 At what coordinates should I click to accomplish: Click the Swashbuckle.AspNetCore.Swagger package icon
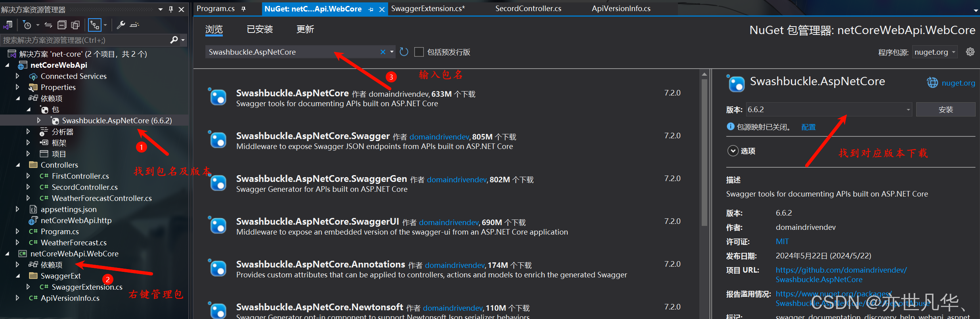pyautogui.click(x=218, y=139)
